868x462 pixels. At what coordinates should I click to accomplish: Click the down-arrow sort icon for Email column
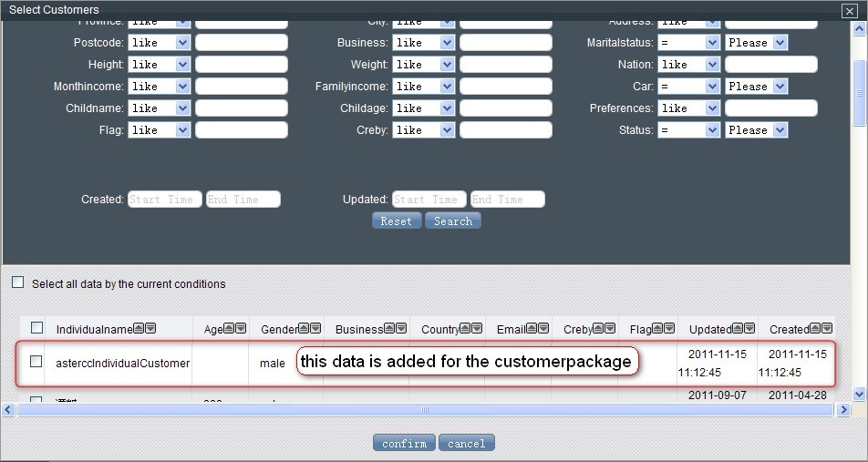coord(544,329)
